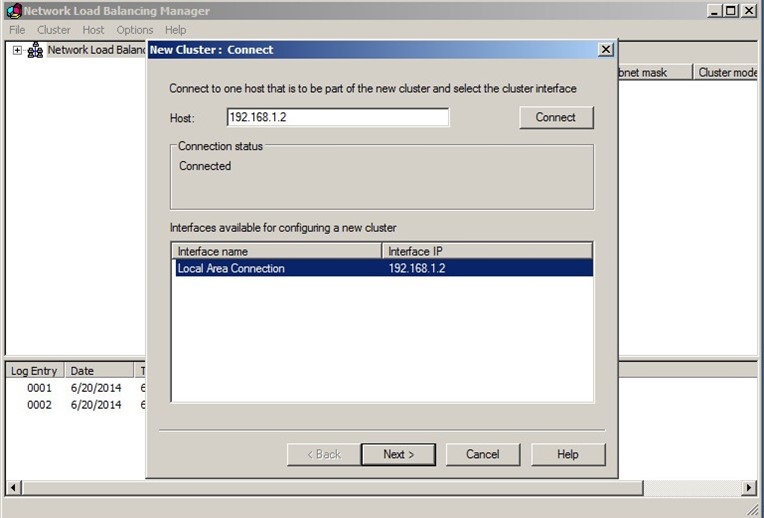Click the Interface name column header
Image resolution: width=764 pixels, height=518 pixels.
point(277,251)
